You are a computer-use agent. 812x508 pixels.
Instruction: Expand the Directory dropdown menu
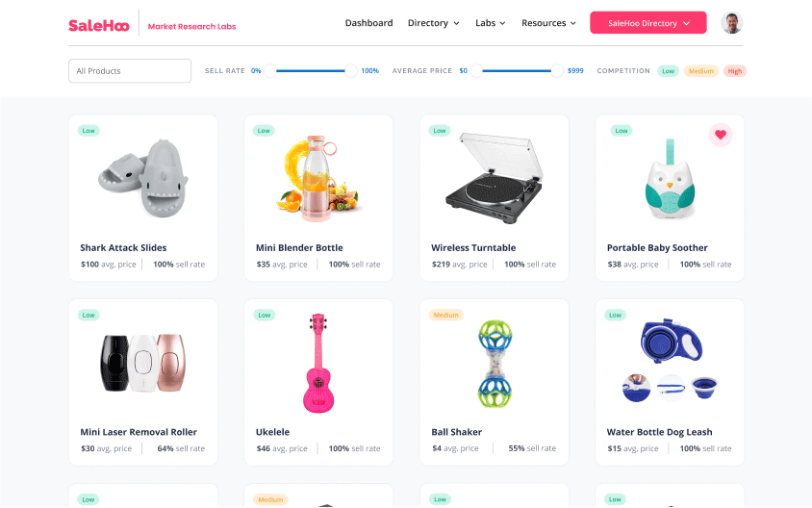(434, 23)
